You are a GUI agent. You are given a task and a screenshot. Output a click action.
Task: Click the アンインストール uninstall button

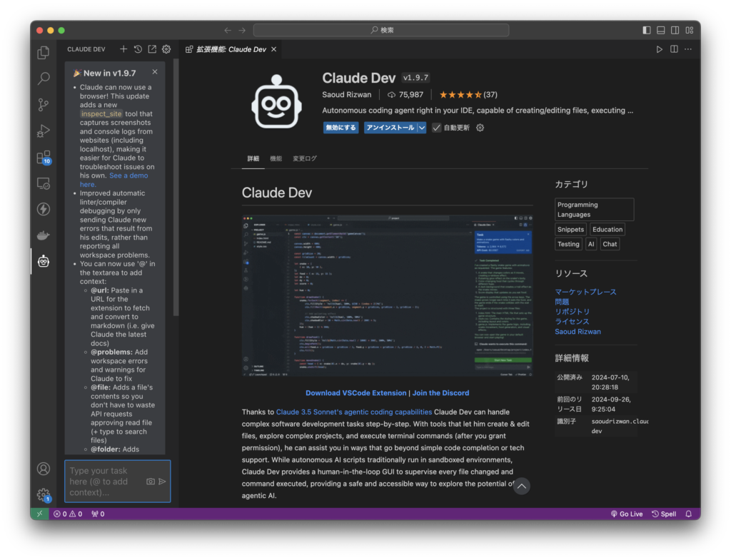pos(390,128)
